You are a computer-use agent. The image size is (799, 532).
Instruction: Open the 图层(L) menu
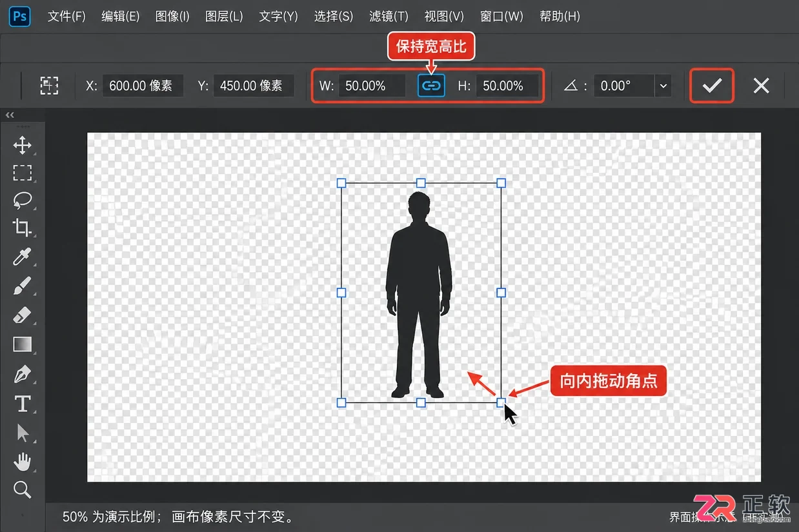(224, 16)
